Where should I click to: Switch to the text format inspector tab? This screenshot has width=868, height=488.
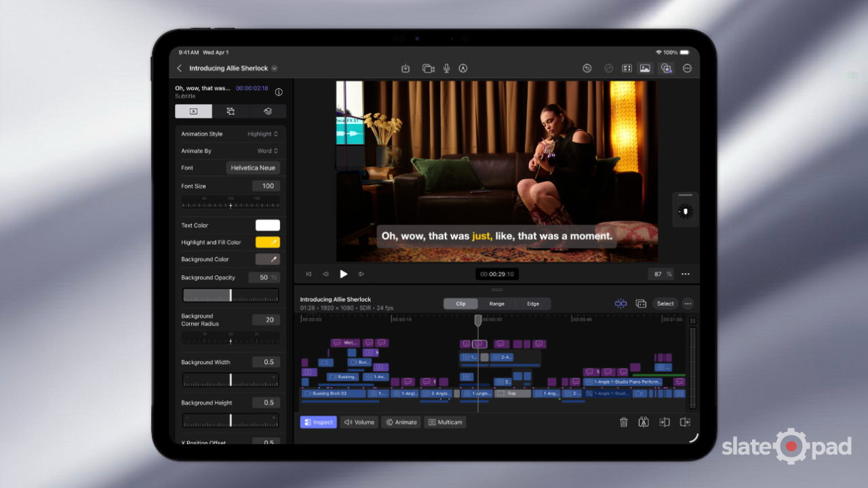point(193,111)
